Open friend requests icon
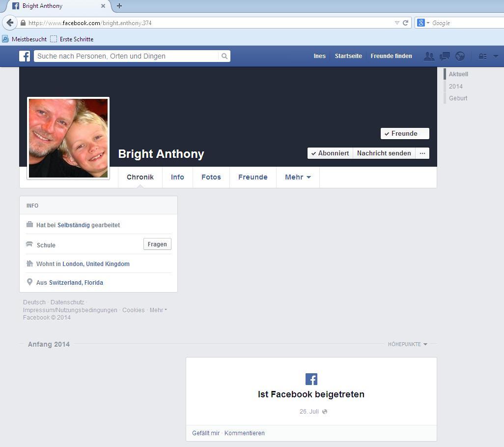 [x=429, y=56]
